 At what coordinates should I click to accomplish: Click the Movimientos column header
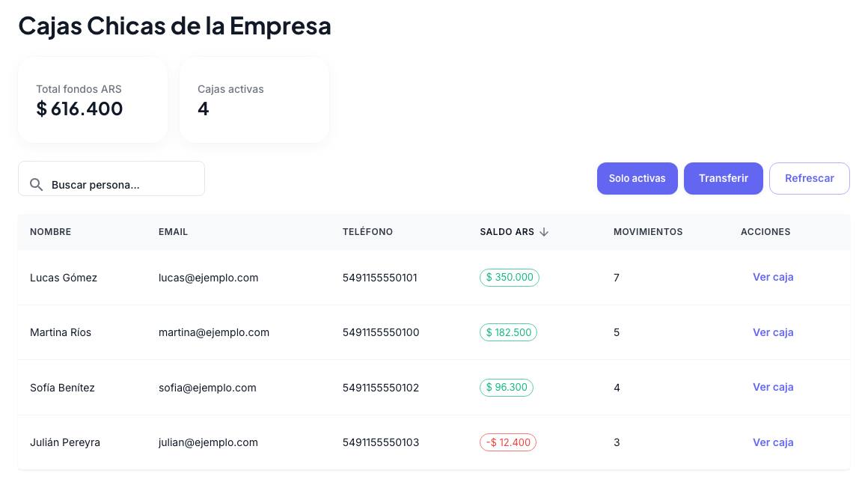coord(648,232)
